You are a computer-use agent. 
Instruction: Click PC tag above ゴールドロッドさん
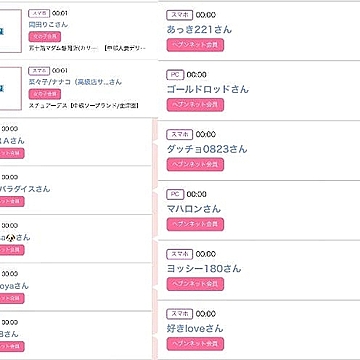pos(175,75)
